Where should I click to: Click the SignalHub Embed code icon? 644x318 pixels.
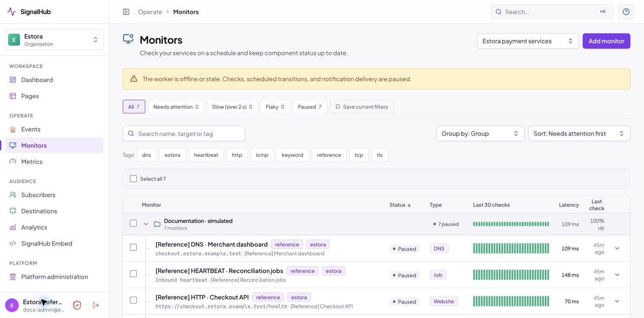click(x=13, y=244)
